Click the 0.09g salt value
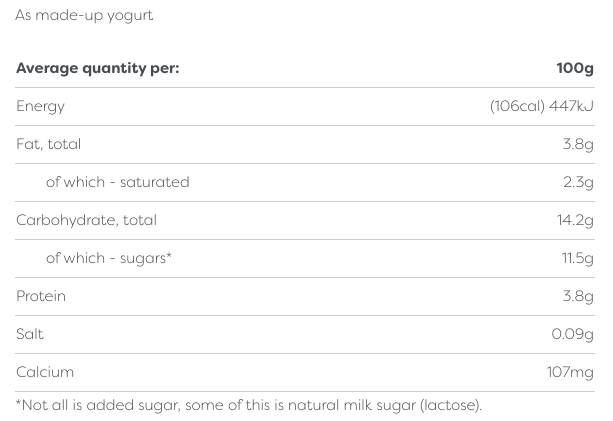The height and width of the screenshot is (421, 613). pos(572,334)
